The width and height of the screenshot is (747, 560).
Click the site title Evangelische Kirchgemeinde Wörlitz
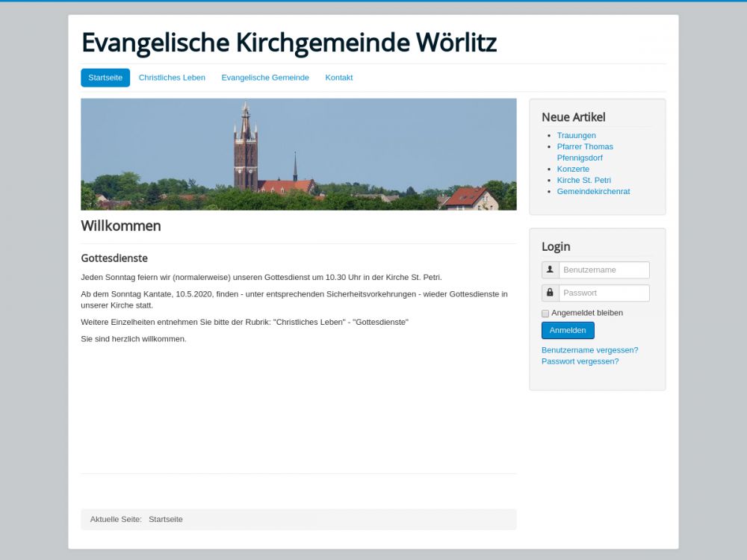coord(288,43)
